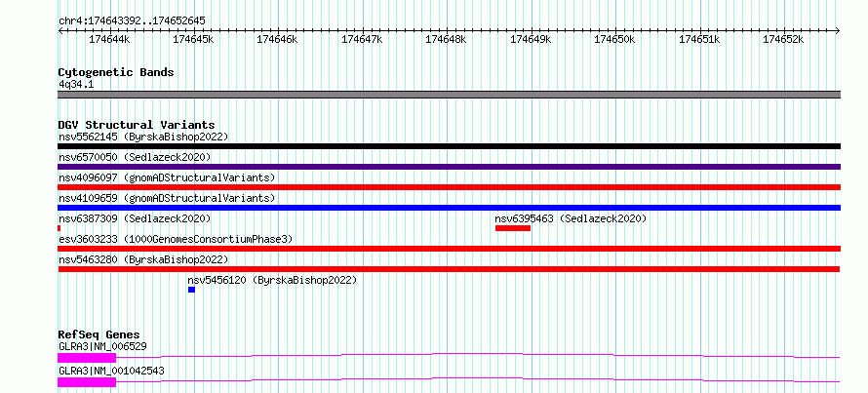868x393 pixels.
Task: Click the NM_001042543 intron line
Action: (478, 377)
